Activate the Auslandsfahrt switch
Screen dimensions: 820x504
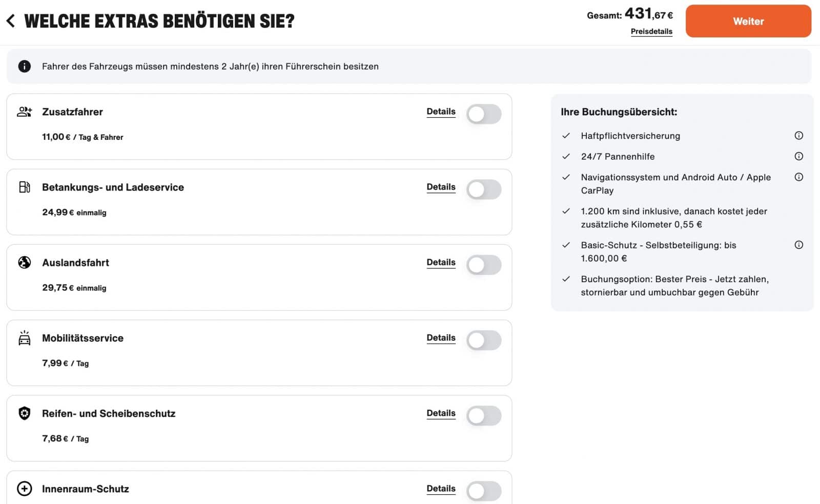pyautogui.click(x=484, y=264)
